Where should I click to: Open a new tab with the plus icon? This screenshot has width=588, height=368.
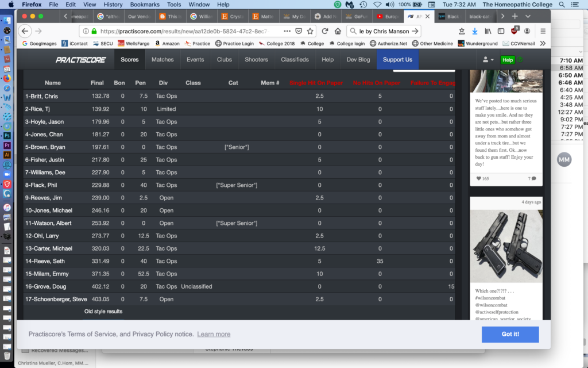[515, 17]
